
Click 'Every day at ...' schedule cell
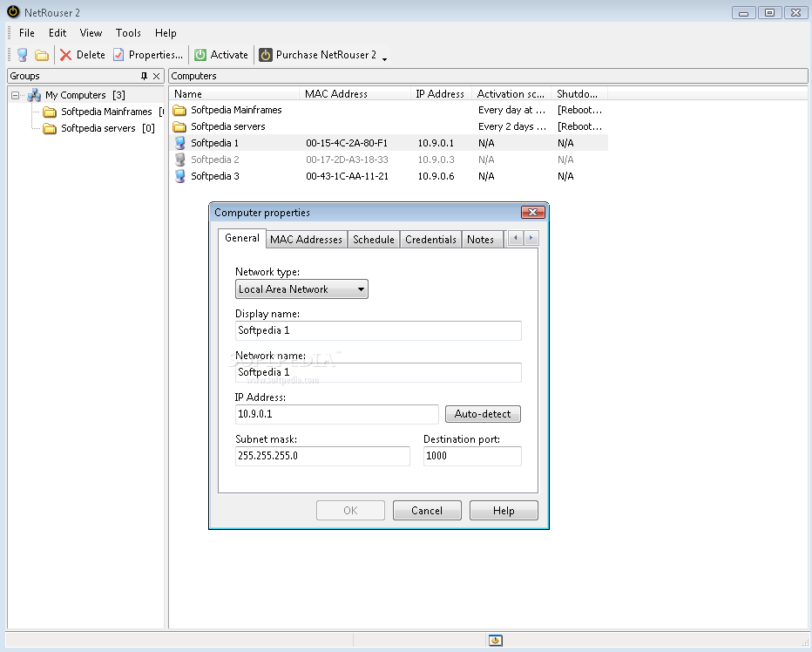(x=511, y=110)
